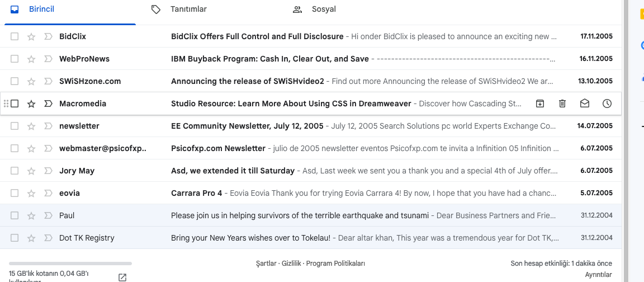This screenshot has width=644, height=282.
Task: Mark the eovia email as important
Action: [48, 193]
